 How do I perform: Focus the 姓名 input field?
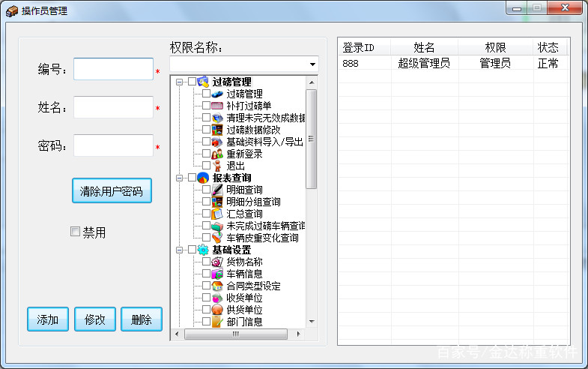pos(113,107)
